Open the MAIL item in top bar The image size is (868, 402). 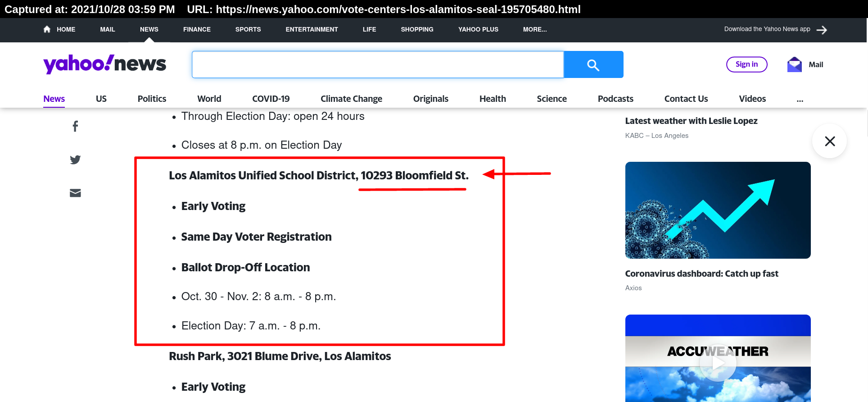[x=108, y=29]
